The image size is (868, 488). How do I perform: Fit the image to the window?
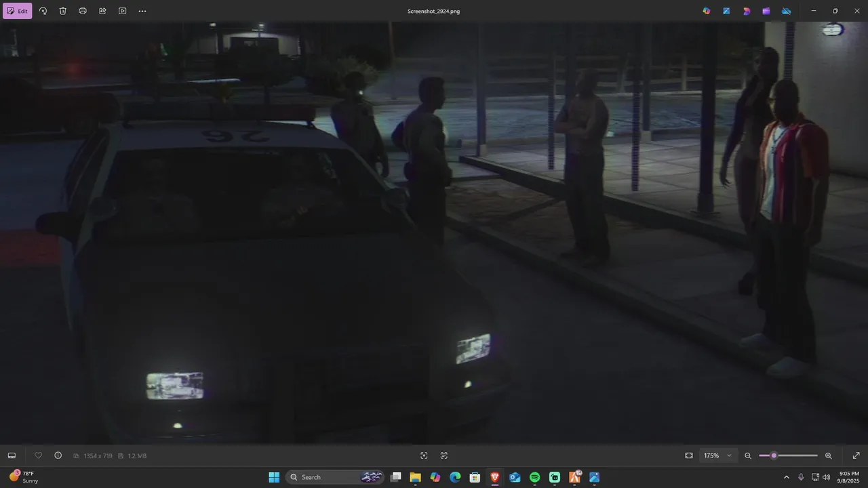(x=689, y=455)
